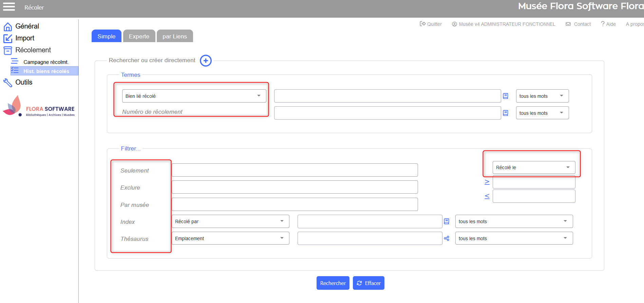Open thesaurus tree icon beside Emplacement field

tap(447, 238)
